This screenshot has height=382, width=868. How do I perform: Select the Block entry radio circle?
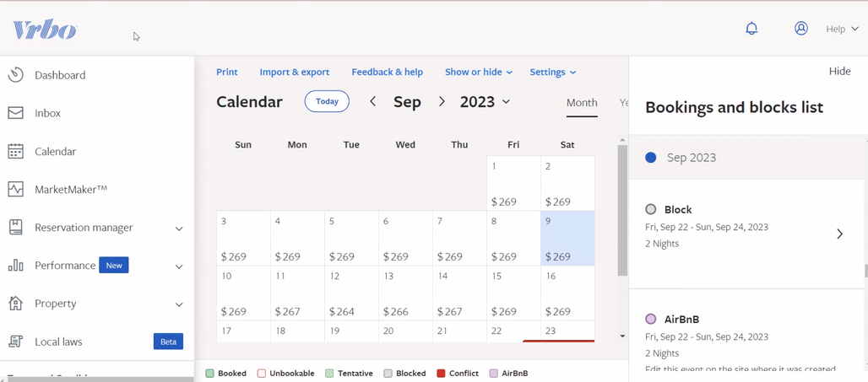tap(651, 209)
